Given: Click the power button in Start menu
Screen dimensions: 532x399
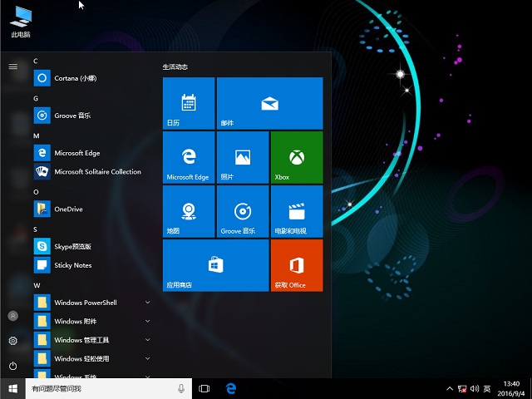Looking at the screenshot, I should pos(12,366).
